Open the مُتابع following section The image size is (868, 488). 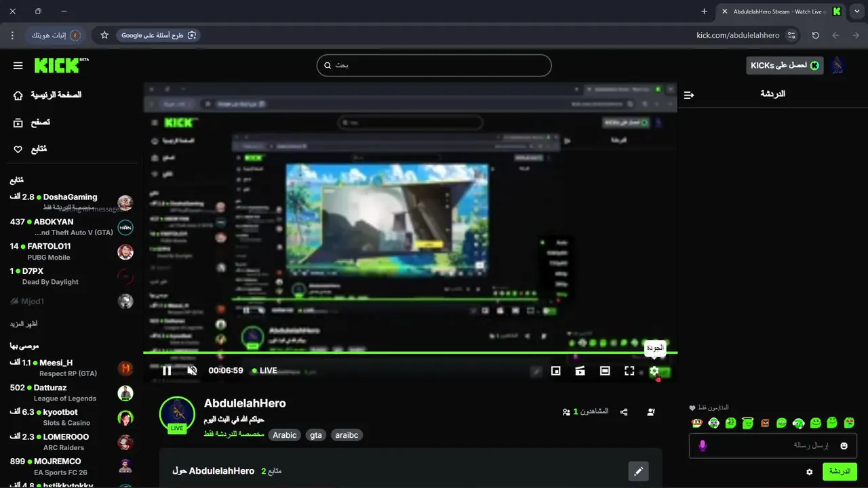click(x=30, y=149)
